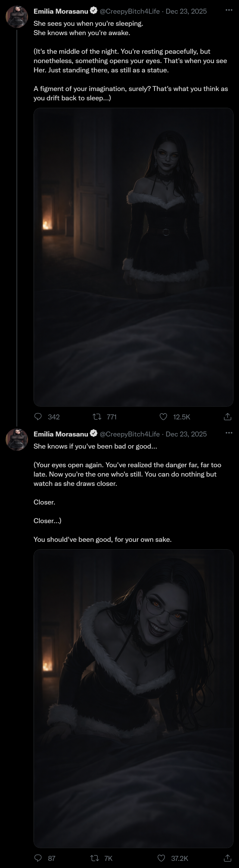Screen dimensions: 239x868
Task: Open Emilia Morasanu's avatar on second tweet
Action: pyautogui.click(x=16, y=439)
